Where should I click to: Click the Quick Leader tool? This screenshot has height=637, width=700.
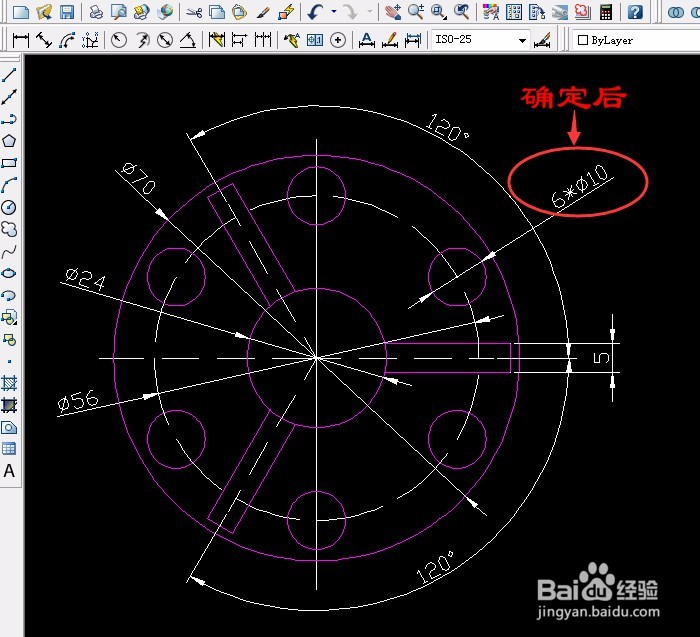click(x=292, y=40)
